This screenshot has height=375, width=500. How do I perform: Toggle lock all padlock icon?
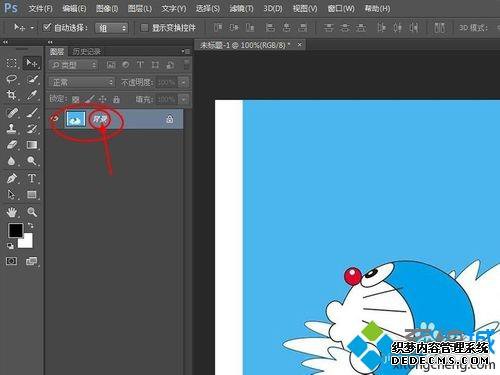[116, 99]
